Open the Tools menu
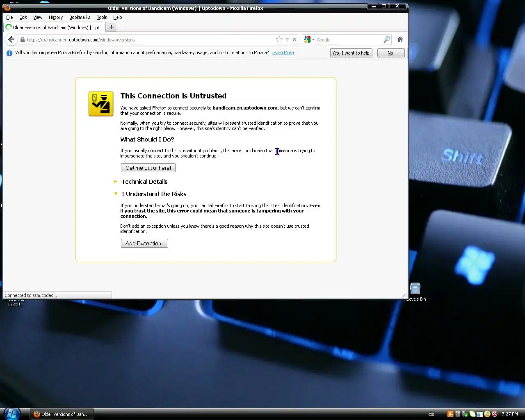The image size is (525, 420). click(x=102, y=17)
